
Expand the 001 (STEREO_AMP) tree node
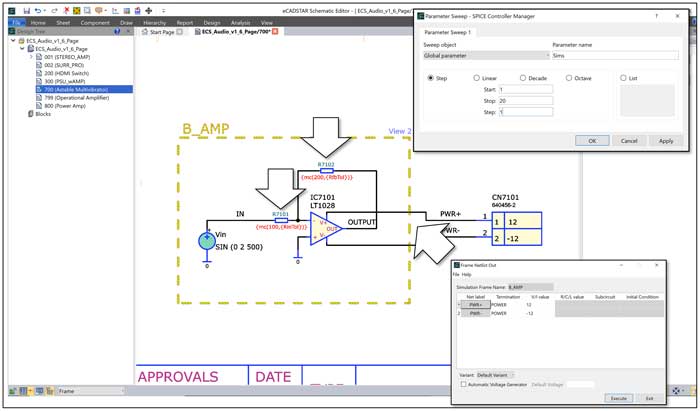tap(31, 57)
